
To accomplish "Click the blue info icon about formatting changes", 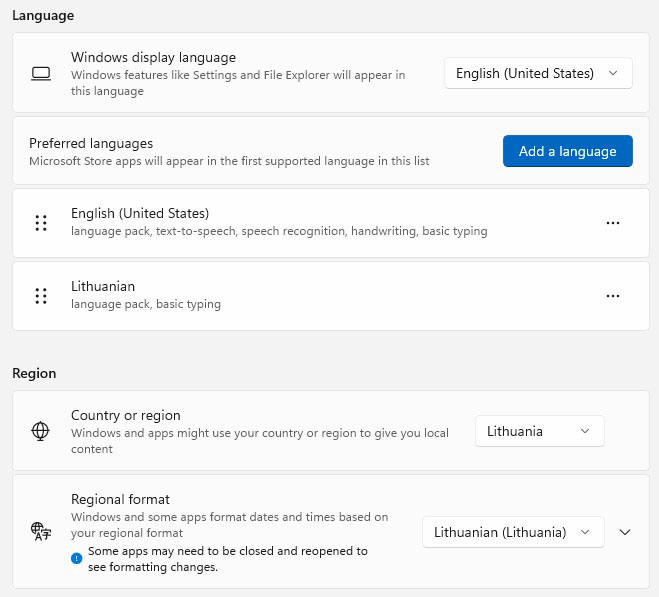I will tap(77, 558).
